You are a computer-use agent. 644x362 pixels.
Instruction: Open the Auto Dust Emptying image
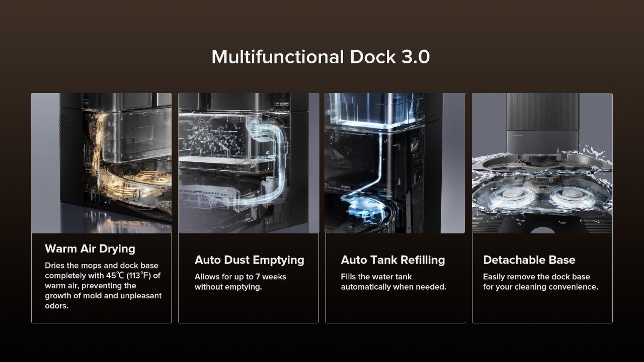[249, 163]
